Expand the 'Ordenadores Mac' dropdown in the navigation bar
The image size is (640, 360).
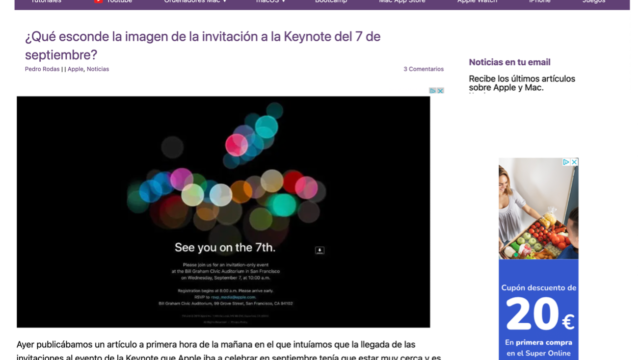(x=195, y=2)
